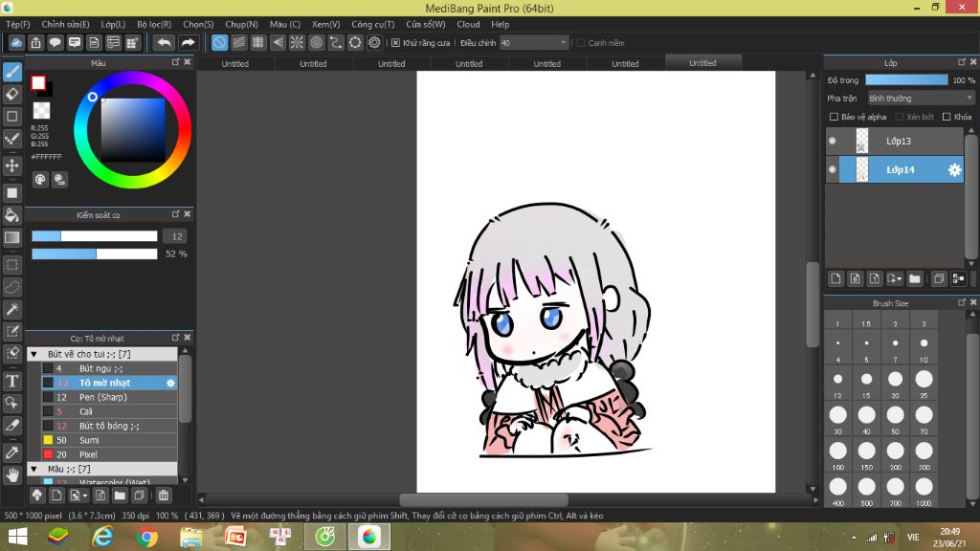
Task: Enable the grid snap guide
Action: click(258, 42)
